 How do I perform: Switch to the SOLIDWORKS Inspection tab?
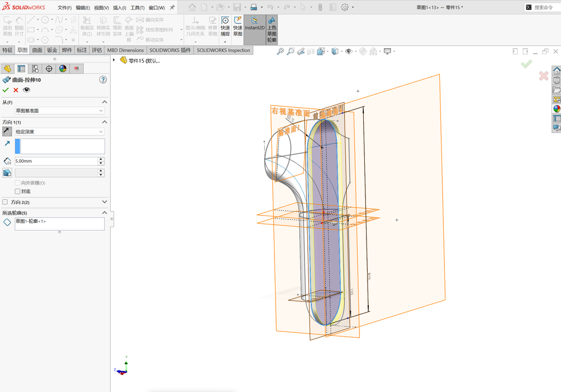pyautogui.click(x=224, y=50)
